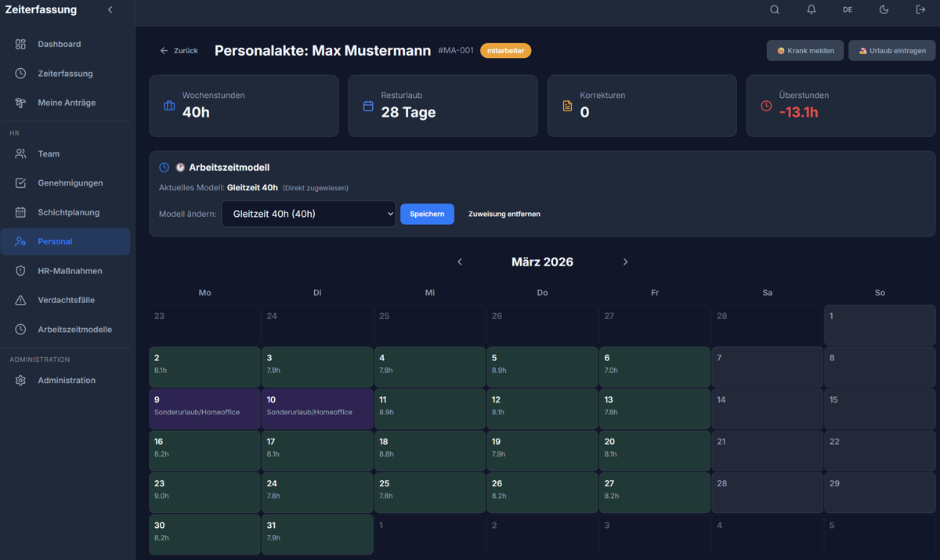This screenshot has height=560, width=940.
Task: Select March 2 with 8.1h
Action: click(204, 367)
